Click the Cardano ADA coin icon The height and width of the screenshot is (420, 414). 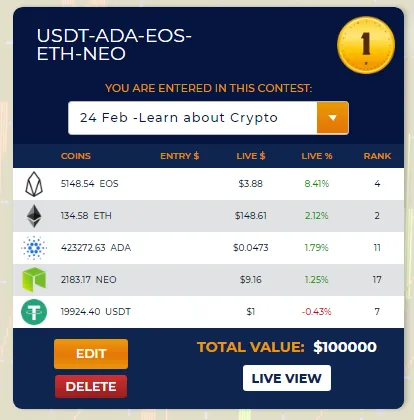pos(34,248)
